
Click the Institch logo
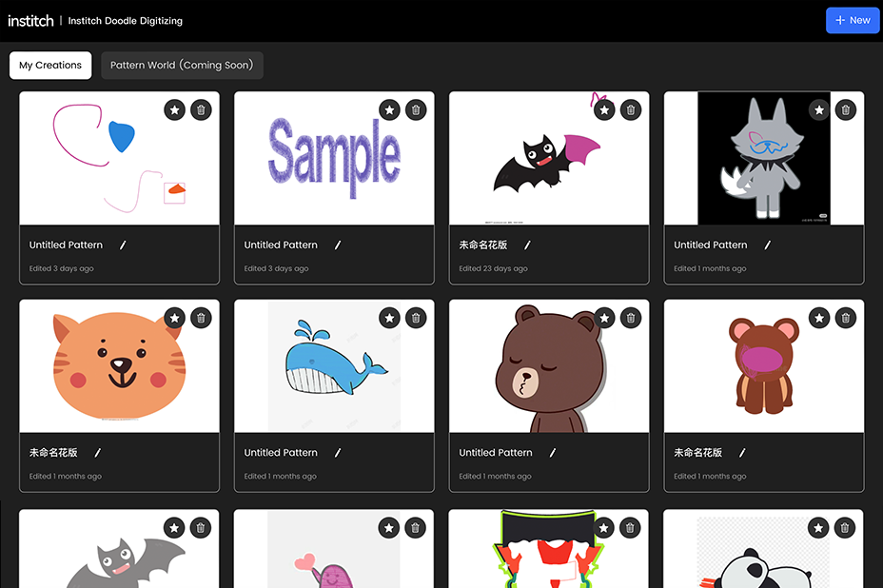(30, 20)
